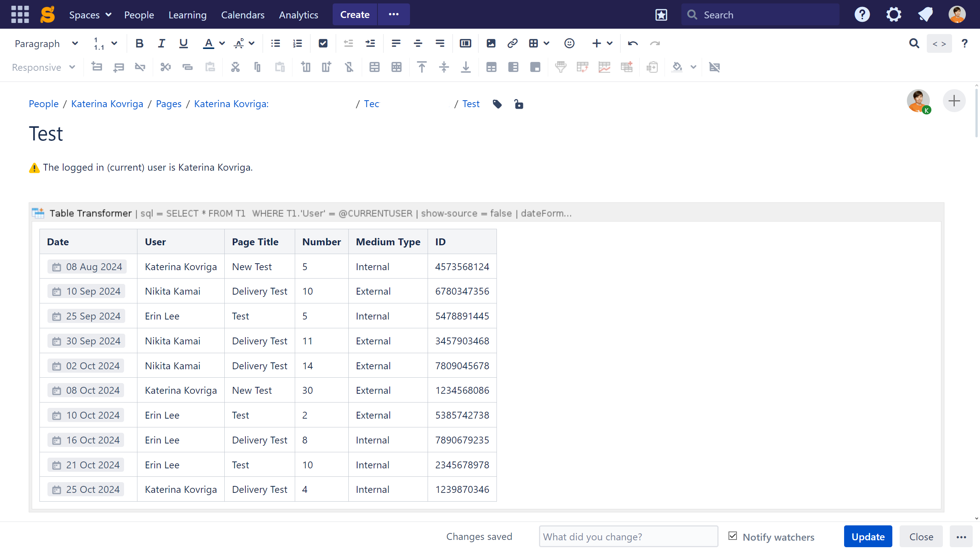Toggle underline formatting
Screen dimensions: 980x551
(x=183, y=44)
